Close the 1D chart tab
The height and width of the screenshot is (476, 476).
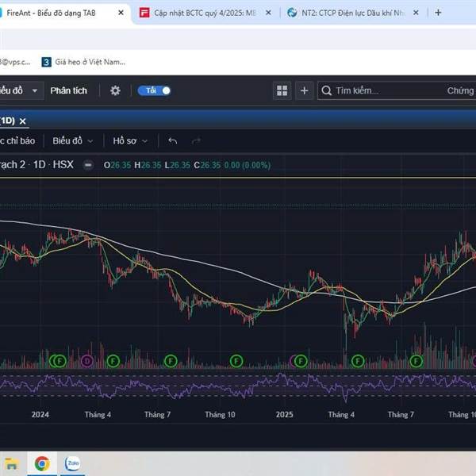(x=23, y=121)
